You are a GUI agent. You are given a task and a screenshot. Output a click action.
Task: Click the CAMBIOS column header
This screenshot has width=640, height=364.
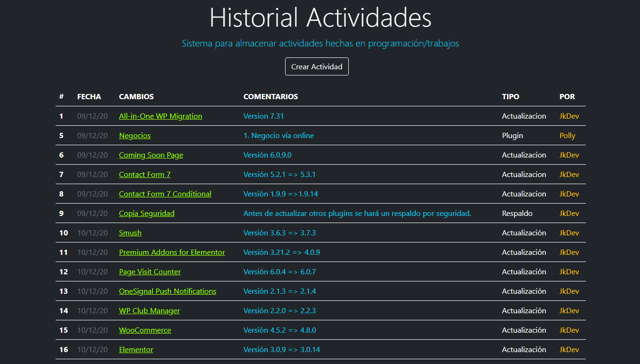click(x=136, y=97)
